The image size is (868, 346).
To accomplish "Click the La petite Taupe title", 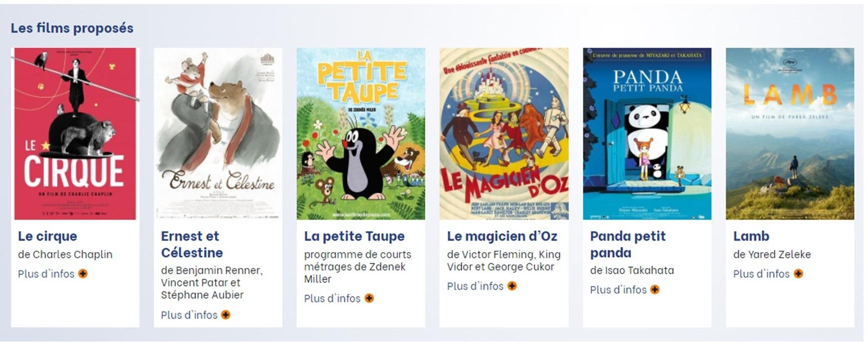I will pos(354,236).
